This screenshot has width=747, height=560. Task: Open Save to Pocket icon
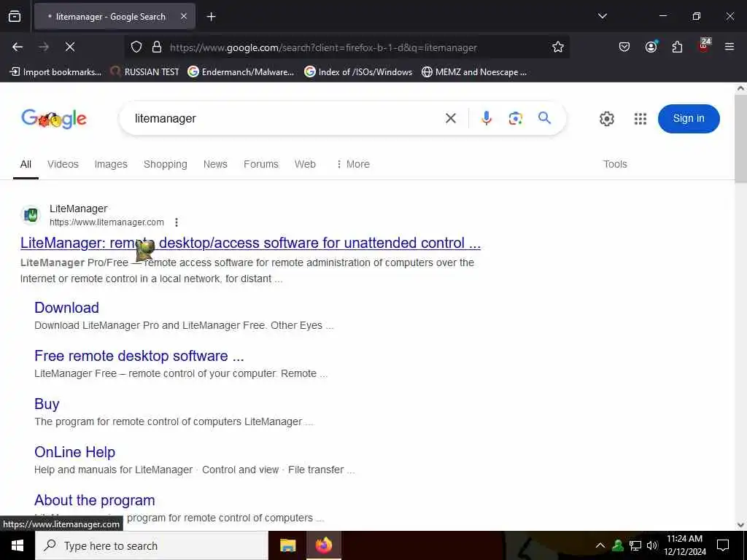[624, 47]
